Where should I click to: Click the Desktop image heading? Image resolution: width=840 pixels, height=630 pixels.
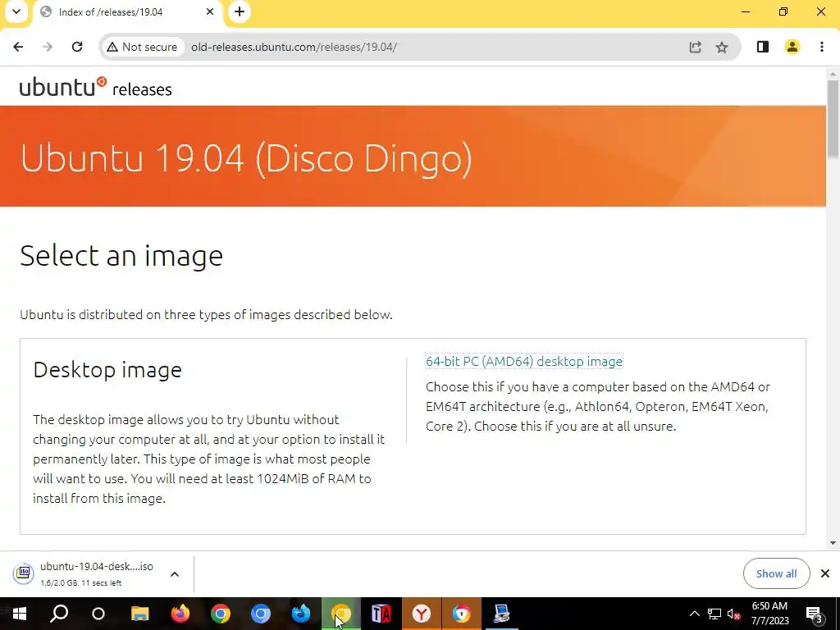click(x=107, y=370)
